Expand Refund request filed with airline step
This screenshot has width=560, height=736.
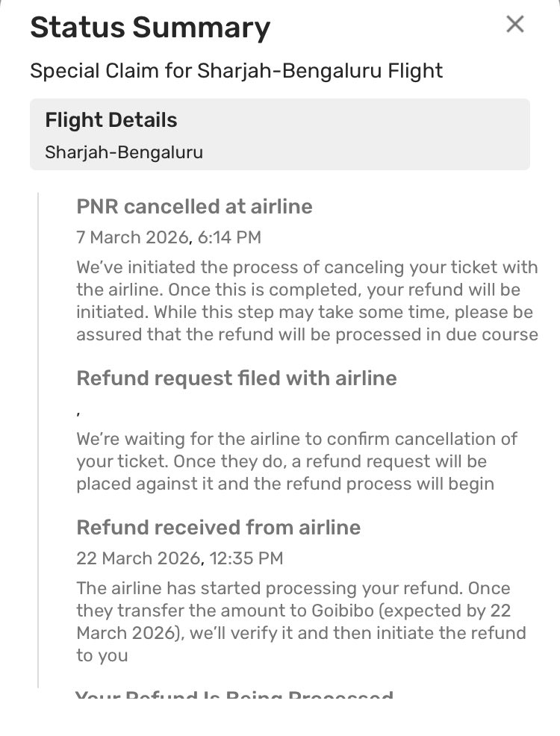[x=237, y=378]
